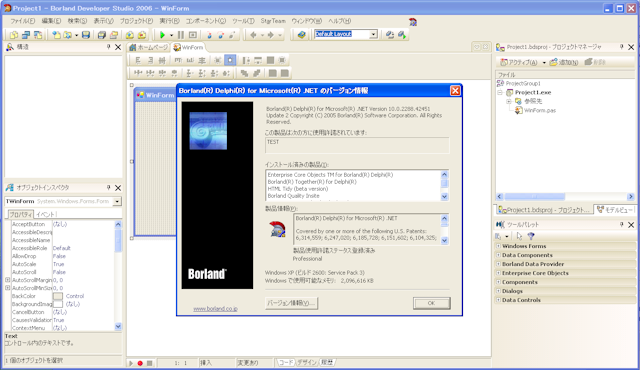This screenshot has height=370, width=640.
Task: Open the StarTeam menu
Action: click(273, 21)
